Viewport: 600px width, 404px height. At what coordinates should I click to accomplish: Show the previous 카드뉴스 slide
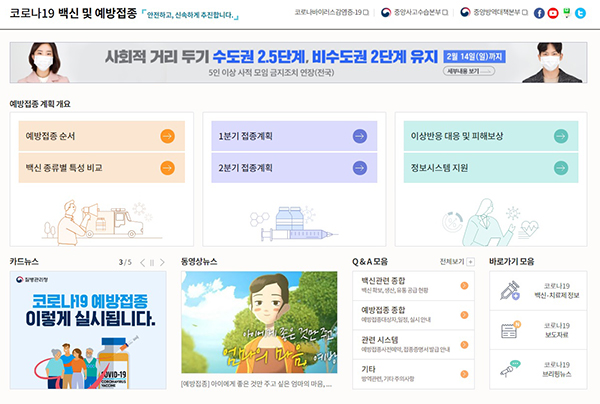140,262
